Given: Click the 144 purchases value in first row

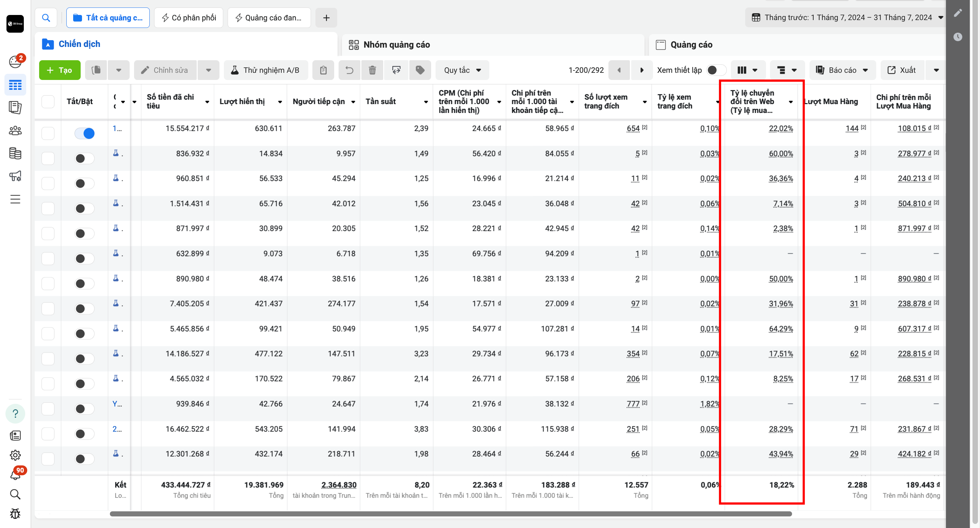Looking at the screenshot, I should (852, 129).
